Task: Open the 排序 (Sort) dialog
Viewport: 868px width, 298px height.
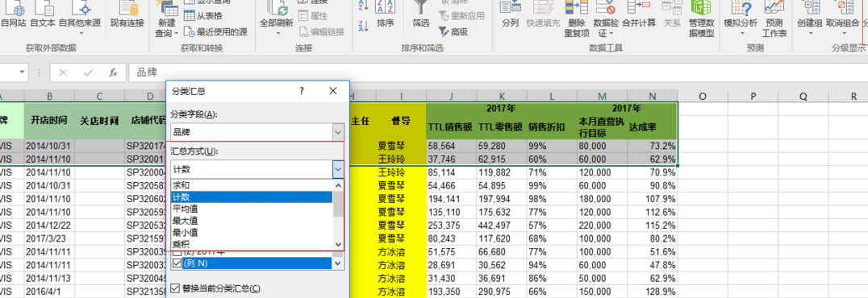Action: tap(386, 14)
